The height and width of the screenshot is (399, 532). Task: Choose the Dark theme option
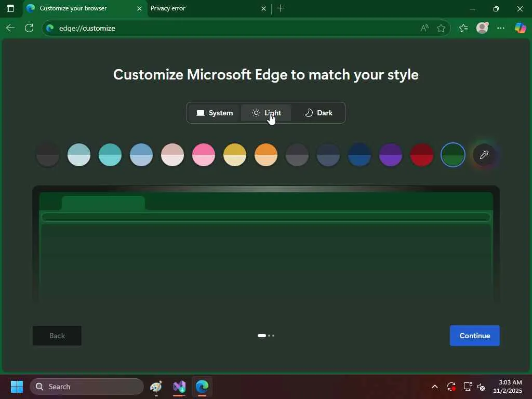(x=318, y=113)
